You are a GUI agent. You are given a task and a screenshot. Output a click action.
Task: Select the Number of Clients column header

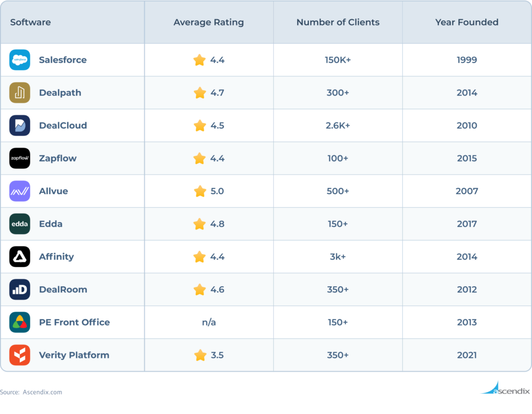coord(338,22)
